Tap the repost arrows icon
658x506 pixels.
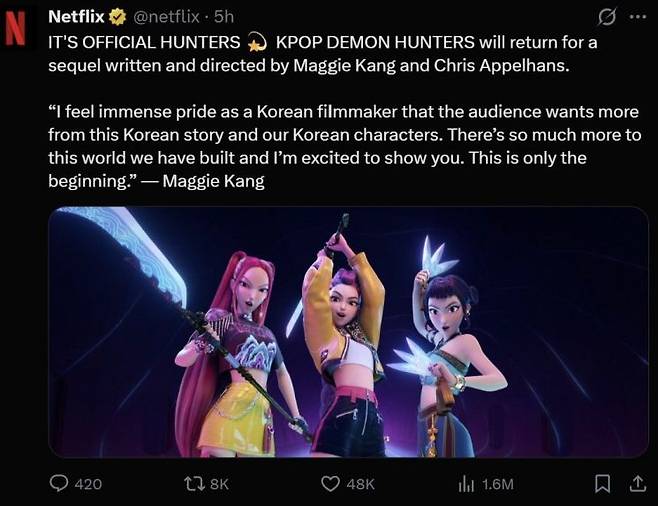click(x=193, y=484)
